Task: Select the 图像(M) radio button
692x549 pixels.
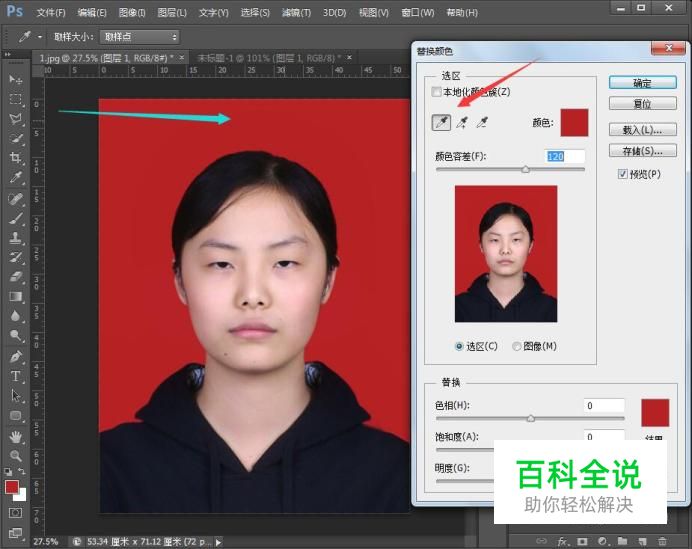Action: 517,346
